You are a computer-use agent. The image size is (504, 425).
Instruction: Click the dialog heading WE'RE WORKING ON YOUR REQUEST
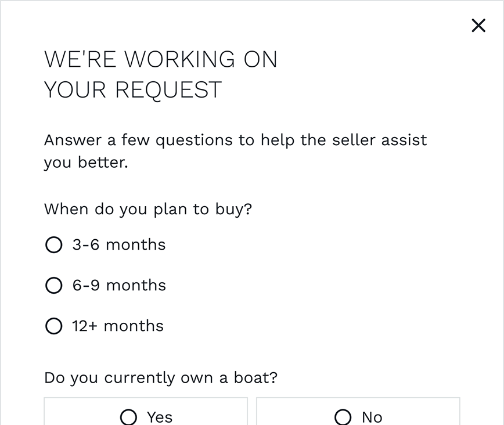(161, 74)
